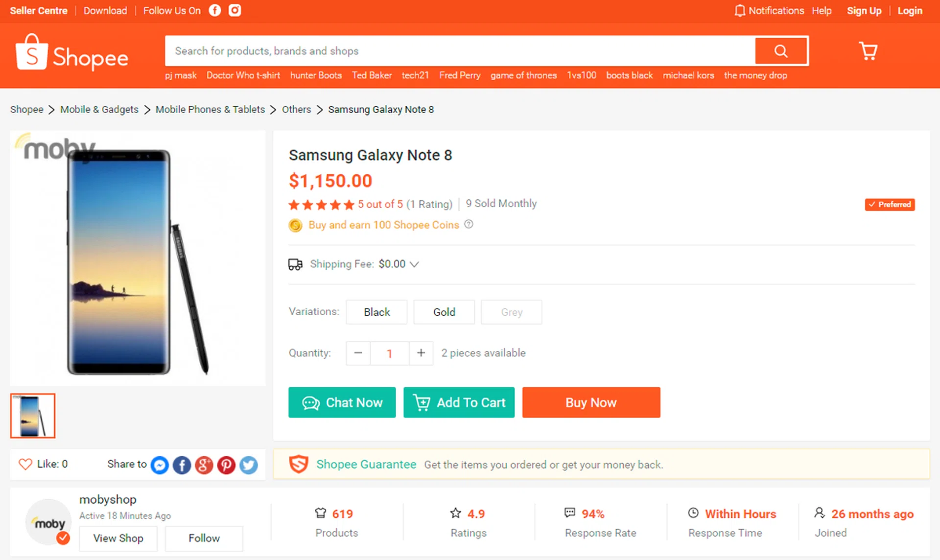Select the Gold color variation
This screenshot has height=560, width=940.
pos(444,312)
